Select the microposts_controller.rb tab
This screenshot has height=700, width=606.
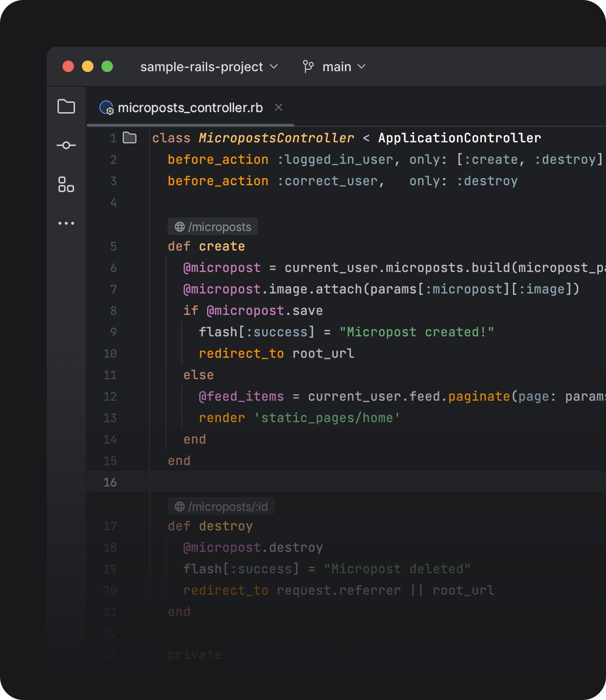190,108
